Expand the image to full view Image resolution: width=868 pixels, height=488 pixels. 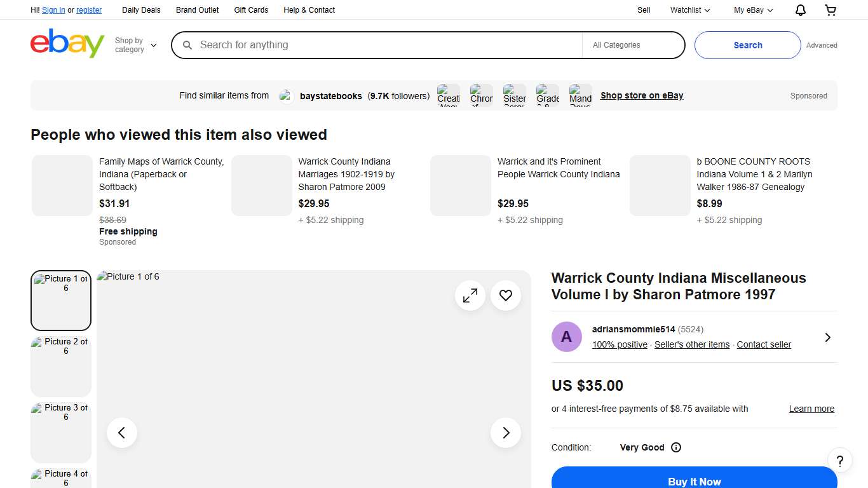(x=470, y=295)
